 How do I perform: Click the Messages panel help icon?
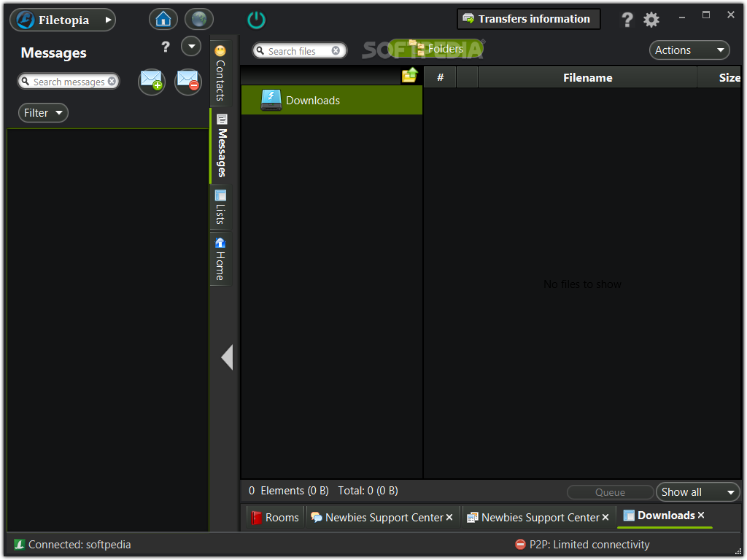(x=166, y=47)
